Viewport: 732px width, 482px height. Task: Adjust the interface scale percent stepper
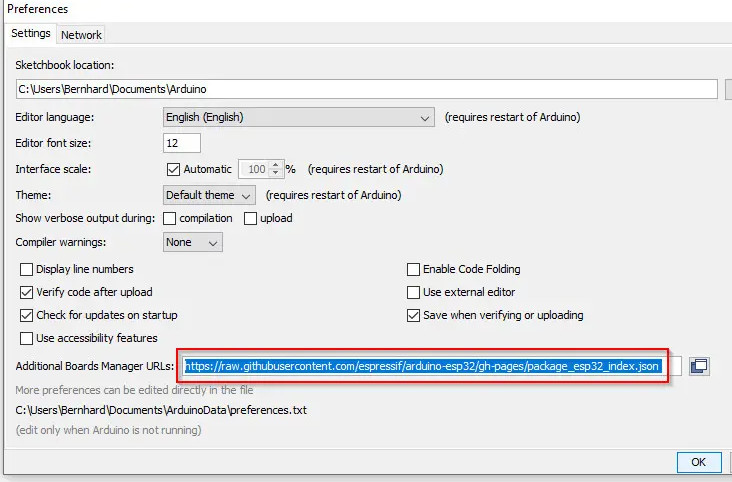277,169
